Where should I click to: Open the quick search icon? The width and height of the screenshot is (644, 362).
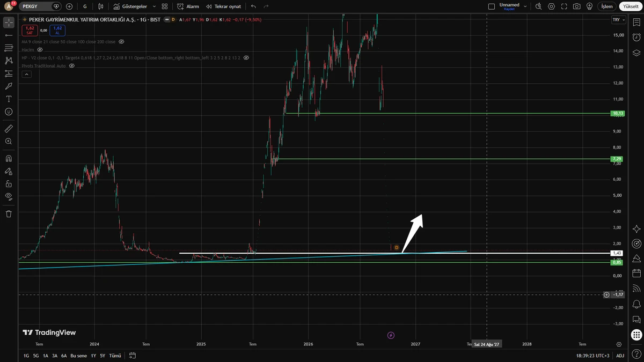click(x=538, y=6)
